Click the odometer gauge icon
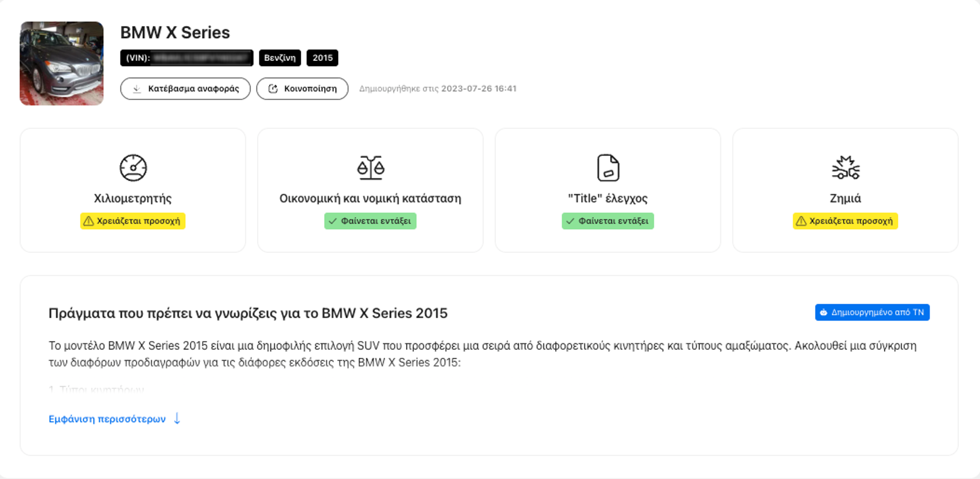This screenshot has height=479, width=980. tap(133, 167)
